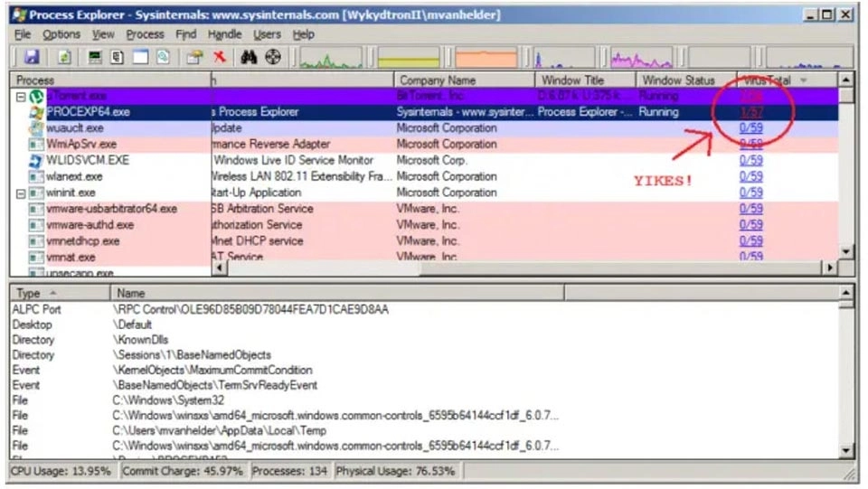
Task: Click the vmnetdhcp.exe process icon
Action: [36, 241]
